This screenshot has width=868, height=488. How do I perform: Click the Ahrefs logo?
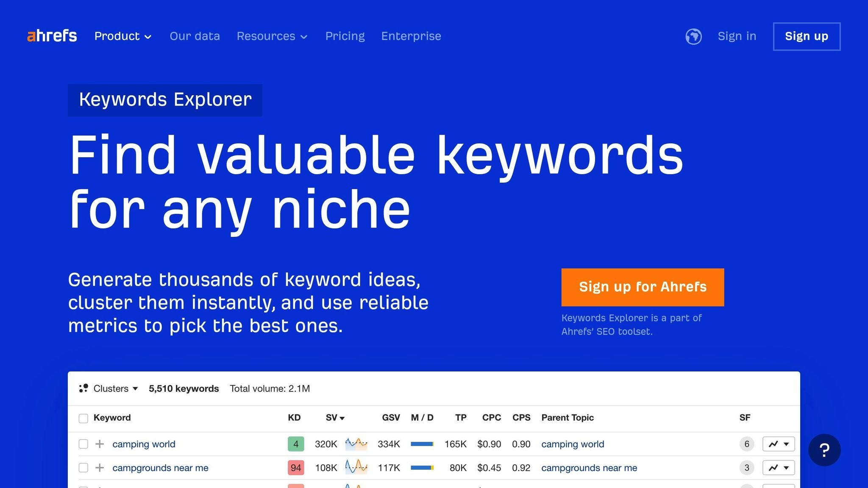[x=52, y=36]
